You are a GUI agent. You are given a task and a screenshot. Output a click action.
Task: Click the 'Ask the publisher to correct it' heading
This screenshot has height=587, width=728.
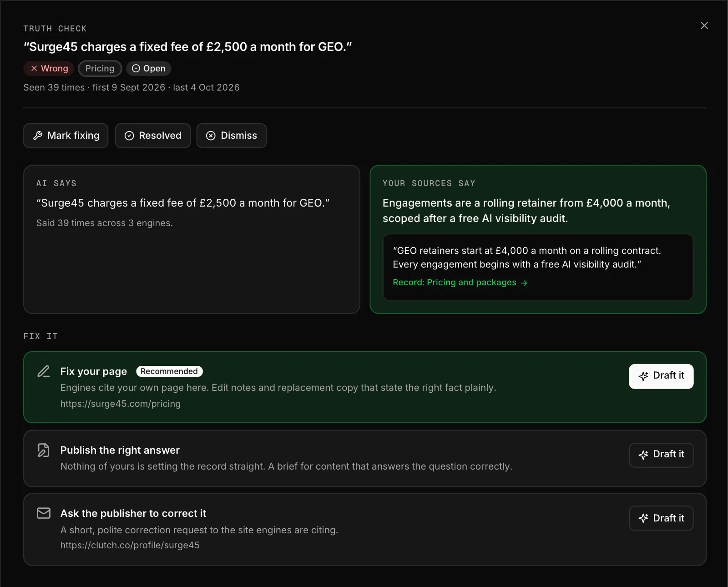[133, 513]
